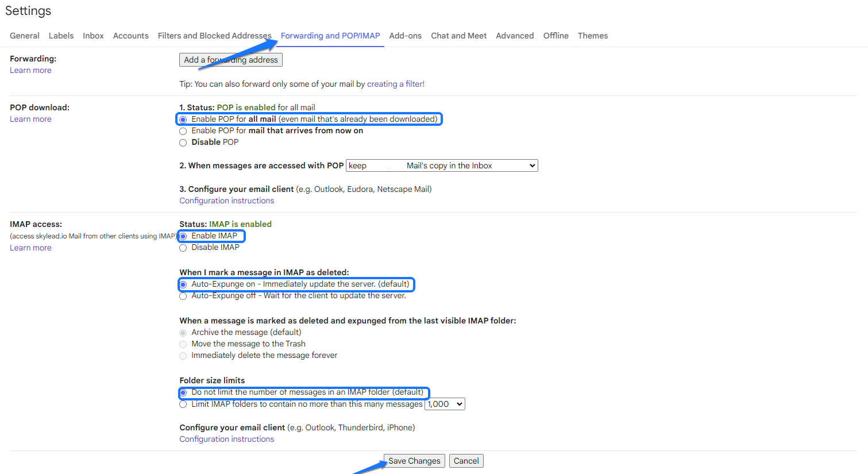This screenshot has height=474, width=868.
Task: Select limit IMAP folders radio option
Action: pos(183,404)
